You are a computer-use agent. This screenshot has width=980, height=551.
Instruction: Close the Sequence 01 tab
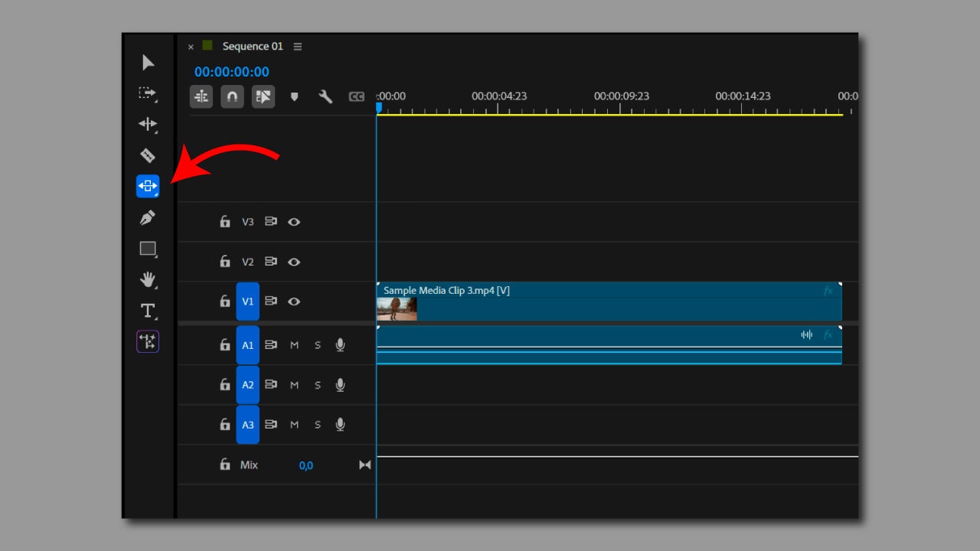coord(191,47)
